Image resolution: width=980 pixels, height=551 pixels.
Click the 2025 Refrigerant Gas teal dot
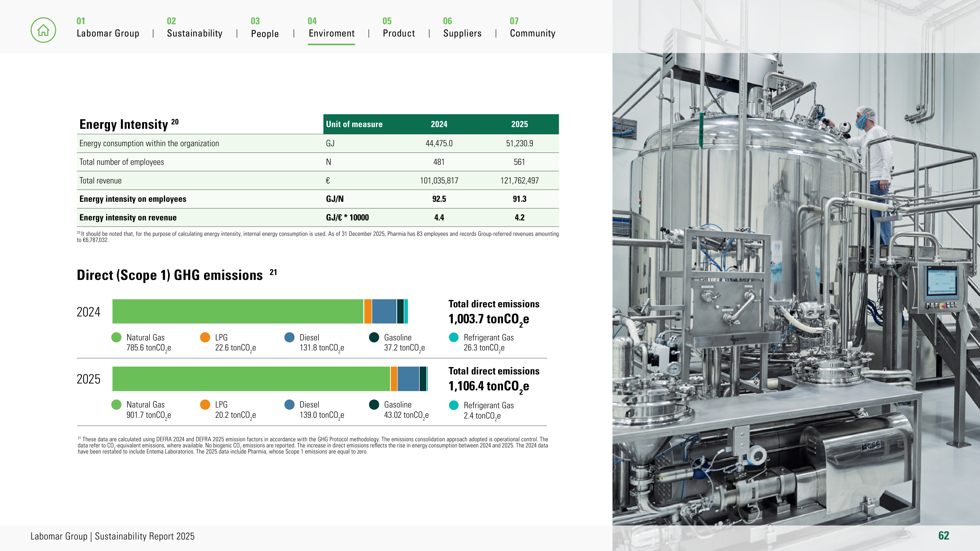[454, 405]
